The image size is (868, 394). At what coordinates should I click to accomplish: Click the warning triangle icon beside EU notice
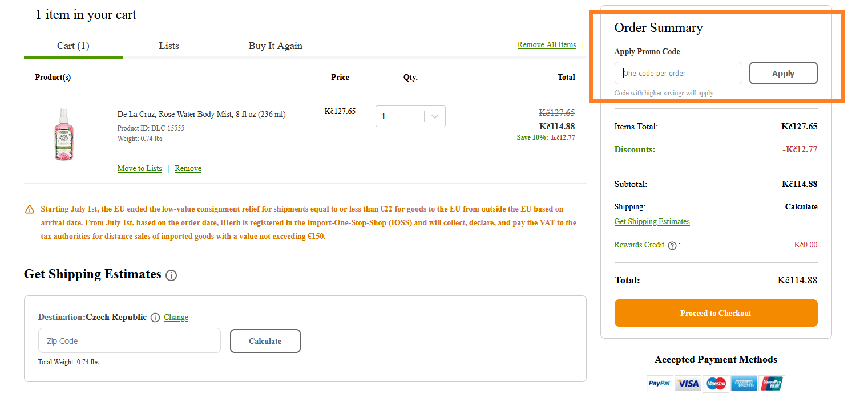(x=30, y=210)
